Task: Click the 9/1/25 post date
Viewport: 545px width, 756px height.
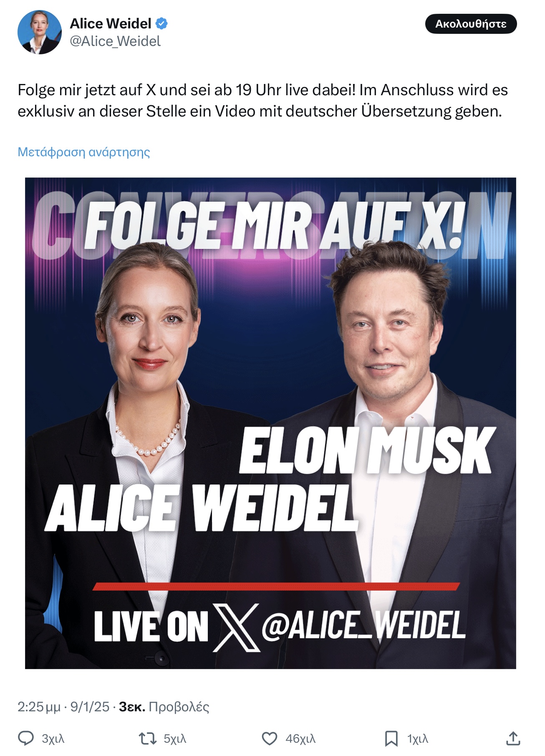Action: point(90,707)
